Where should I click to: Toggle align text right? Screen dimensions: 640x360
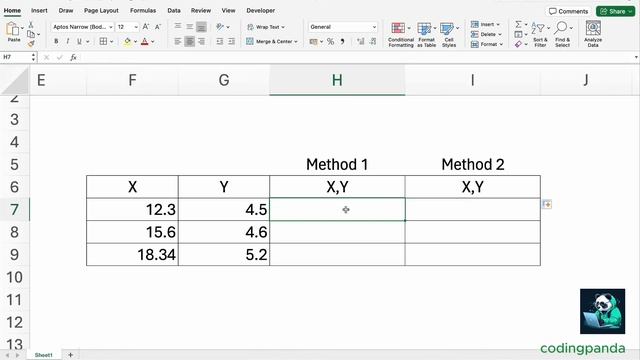[201, 41]
